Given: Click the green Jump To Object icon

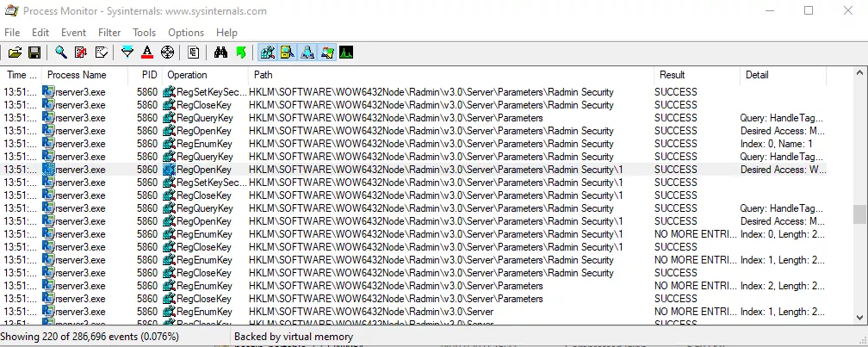Looking at the screenshot, I should [241, 53].
